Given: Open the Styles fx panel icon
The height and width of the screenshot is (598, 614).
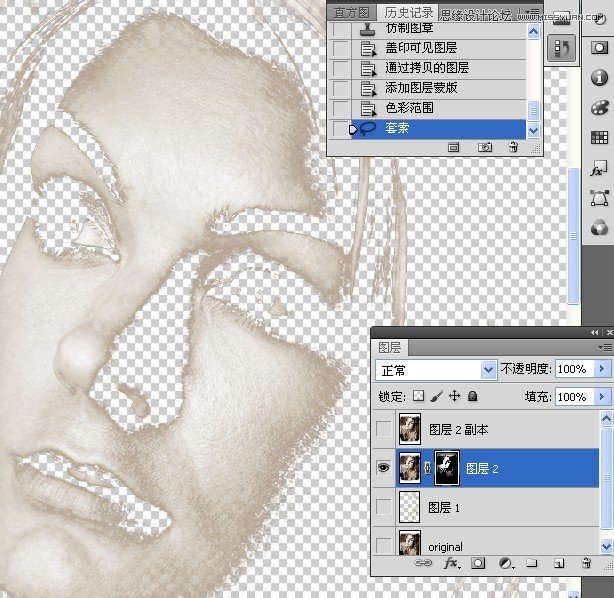Looking at the screenshot, I should click(x=599, y=169).
